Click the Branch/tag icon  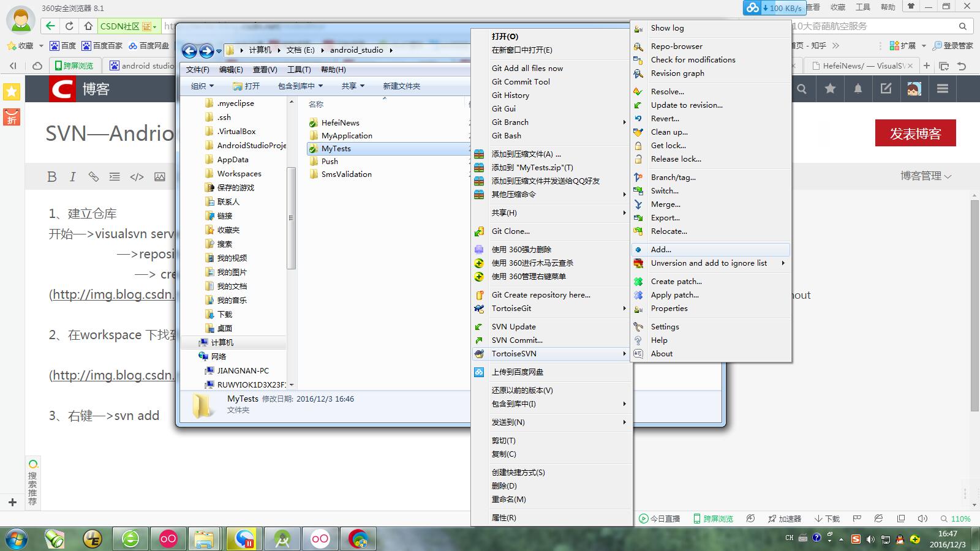tap(638, 178)
